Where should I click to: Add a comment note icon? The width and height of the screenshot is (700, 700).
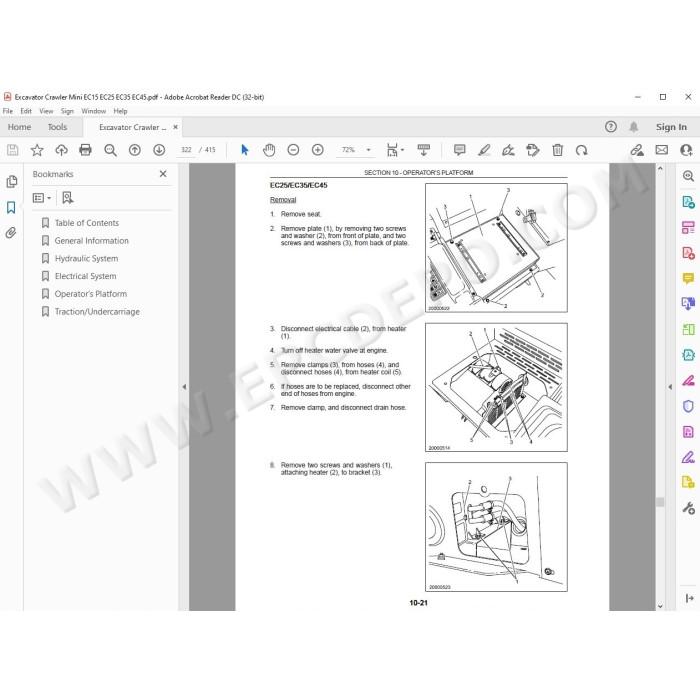click(459, 150)
